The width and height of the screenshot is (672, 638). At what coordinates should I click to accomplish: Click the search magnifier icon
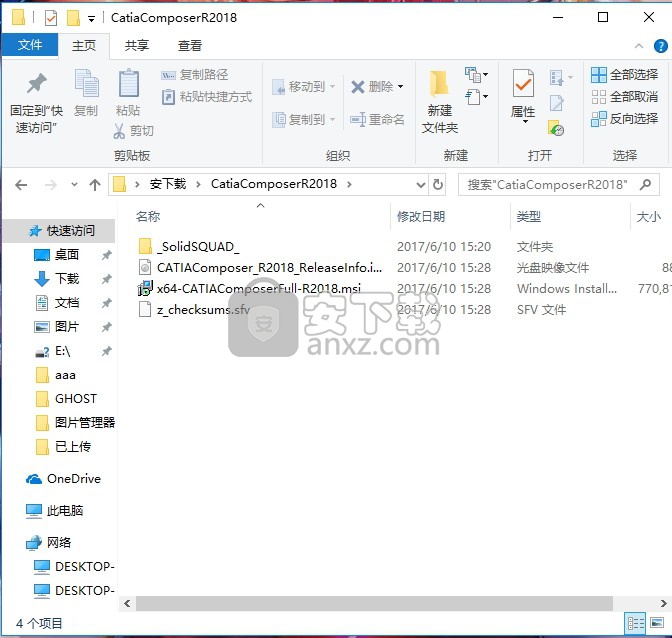(645, 185)
